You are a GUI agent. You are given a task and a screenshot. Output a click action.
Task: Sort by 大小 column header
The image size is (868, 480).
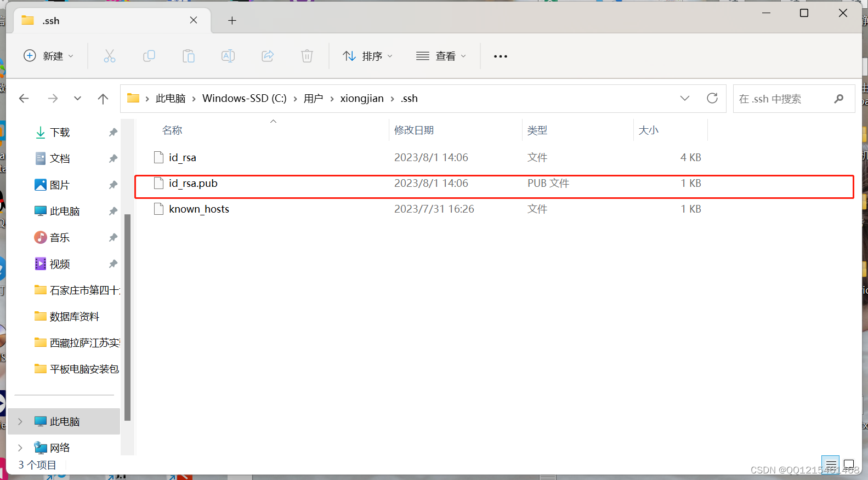pyautogui.click(x=649, y=130)
